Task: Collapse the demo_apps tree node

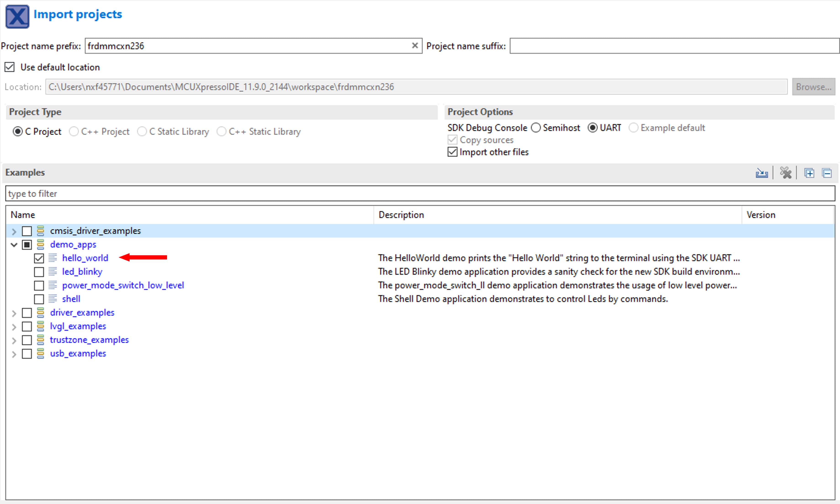Action: (14, 244)
